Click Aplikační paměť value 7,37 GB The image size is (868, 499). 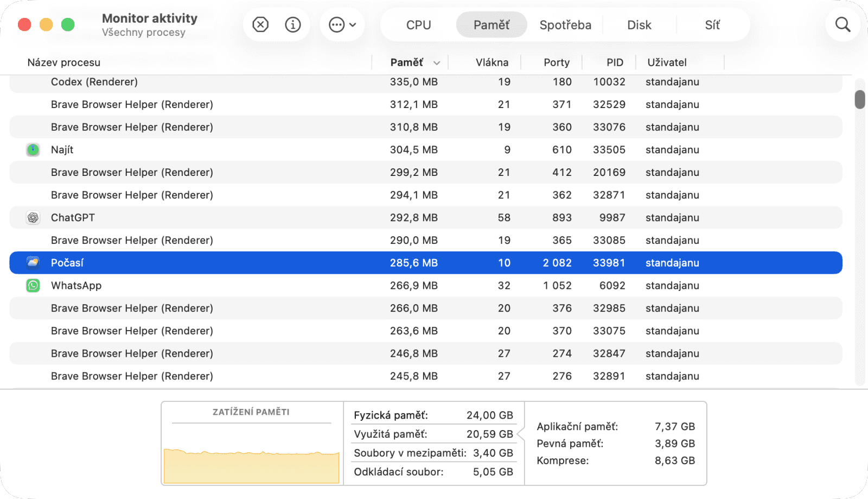[675, 427]
